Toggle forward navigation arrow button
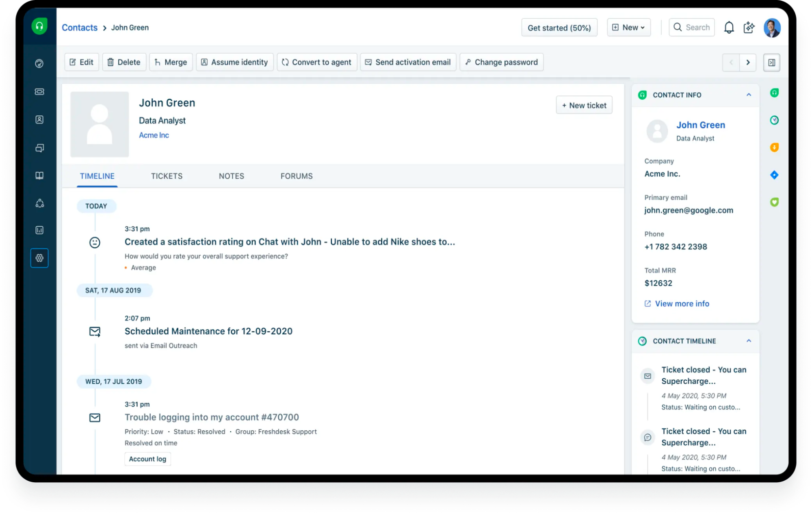 [x=747, y=62]
